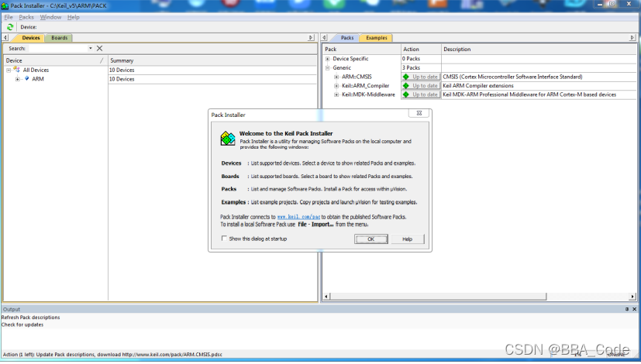Screen dimensions: 641x364
Task: Close the Pack Installer welcome dialog
Action: coord(419,113)
